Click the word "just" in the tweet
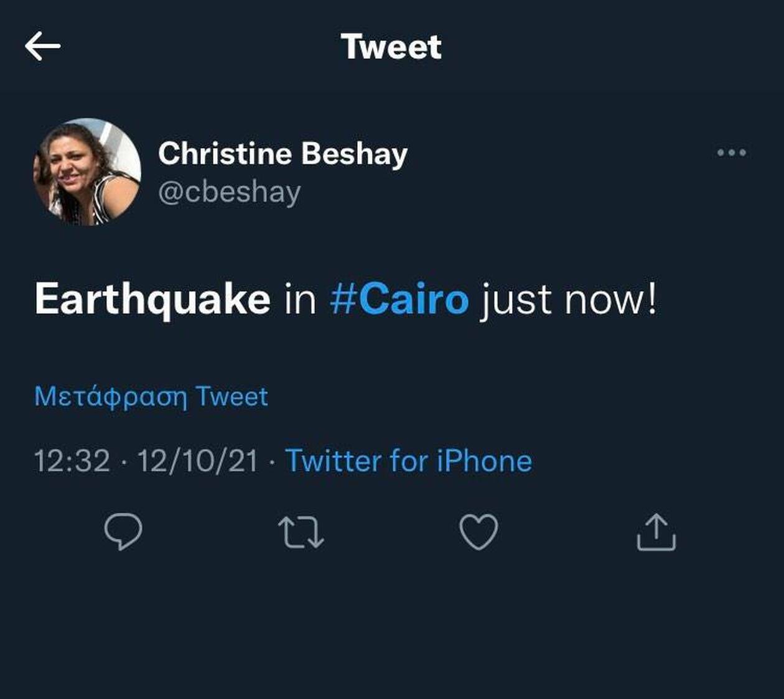784x699 pixels. [516, 299]
